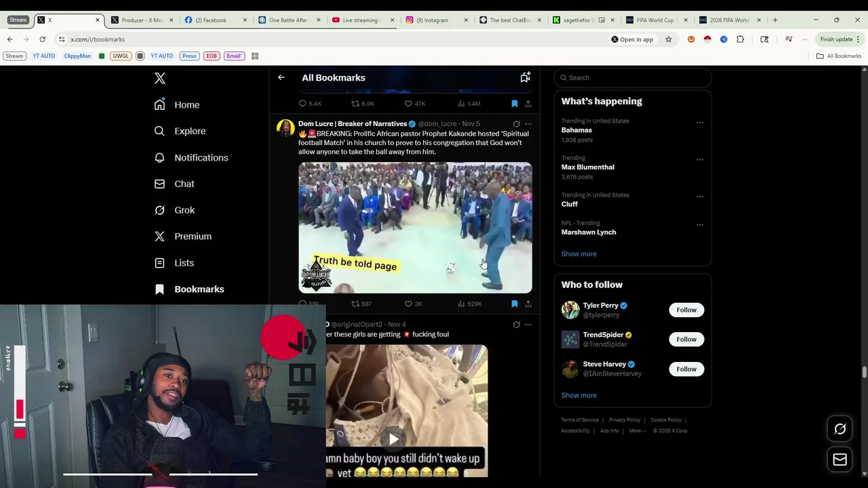Open more options for Max Blumenthal trend
The height and width of the screenshot is (488, 868).
click(x=700, y=160)
